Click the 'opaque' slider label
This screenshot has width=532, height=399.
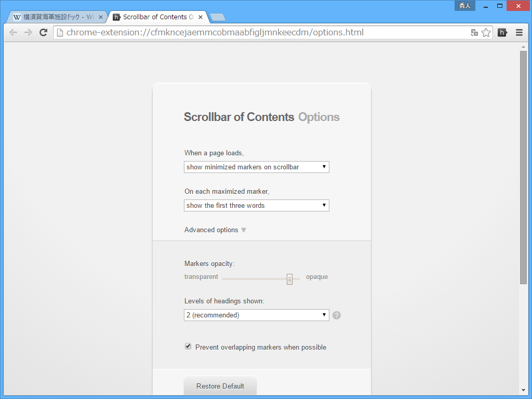click(x=317, y=277)
